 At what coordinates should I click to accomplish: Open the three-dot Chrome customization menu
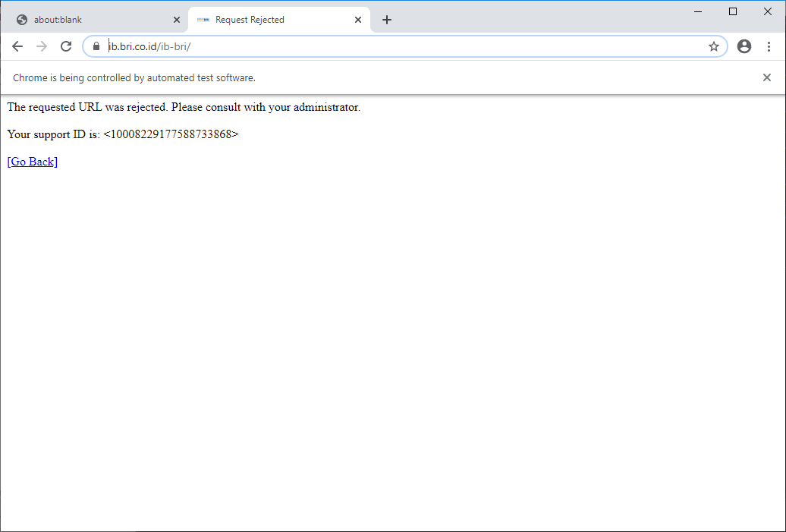point(769,46)
